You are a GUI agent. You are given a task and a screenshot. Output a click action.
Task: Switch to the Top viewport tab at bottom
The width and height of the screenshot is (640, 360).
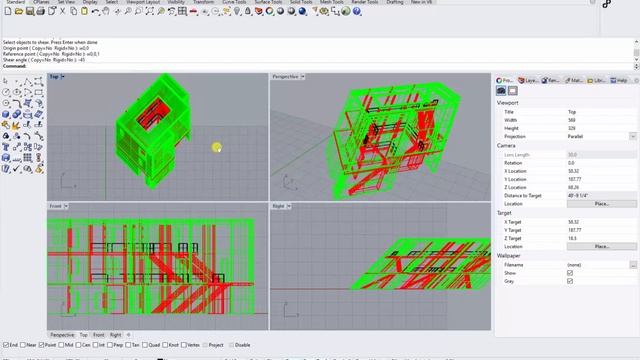point(83,335)
